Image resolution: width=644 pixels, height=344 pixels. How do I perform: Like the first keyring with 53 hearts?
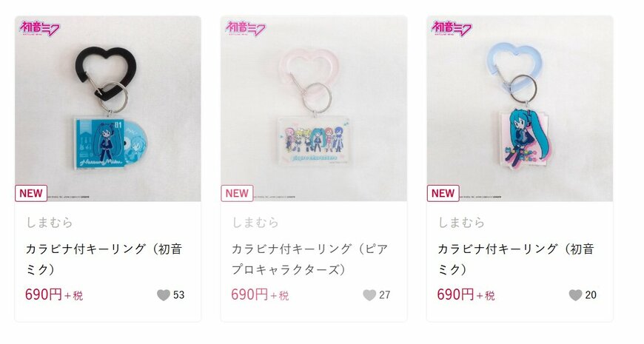pyautogui.click(x=164, y=294)
